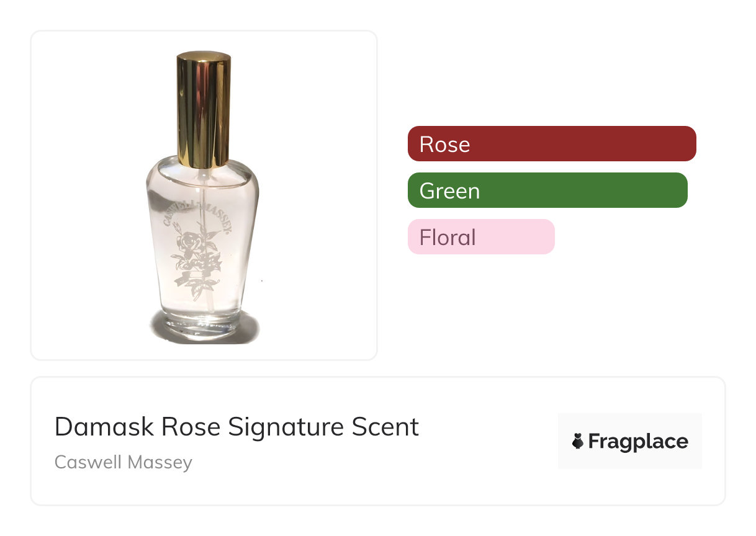This screenshot has width=756, height=536.
Task: Click the Fragplace wordmark text
Action: click(638, 442)
